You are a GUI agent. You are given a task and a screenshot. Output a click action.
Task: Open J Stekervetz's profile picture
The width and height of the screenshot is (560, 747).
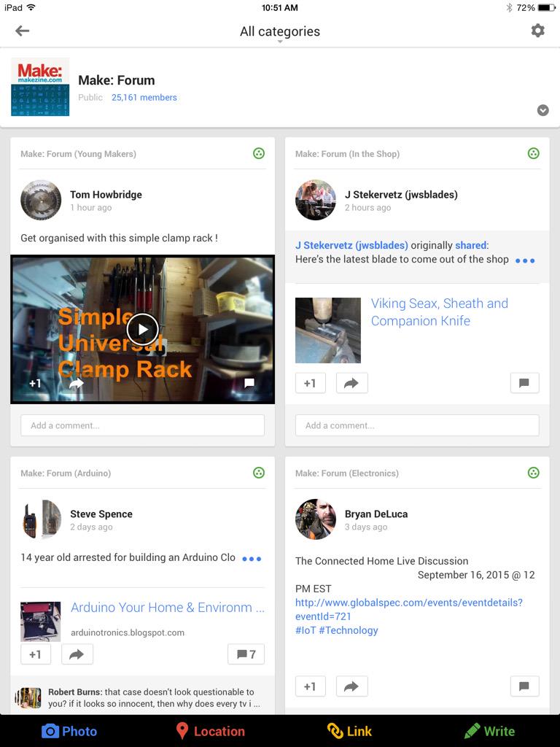click(316, 200)
